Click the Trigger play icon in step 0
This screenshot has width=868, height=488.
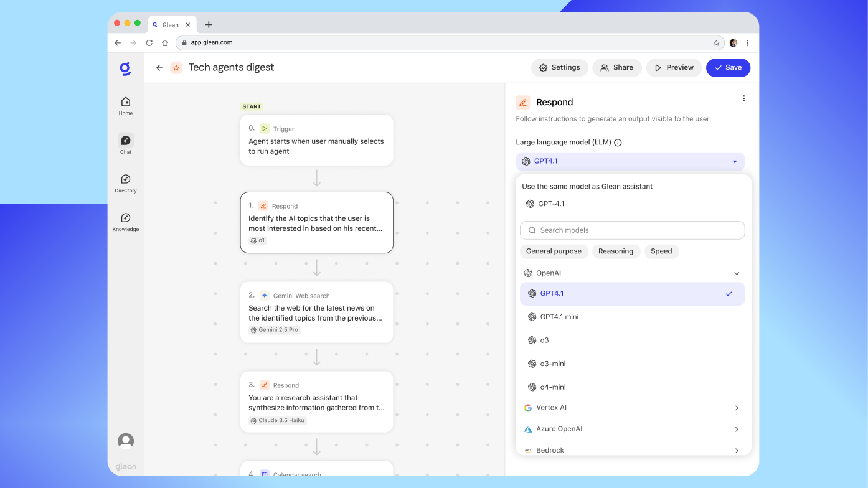264,129
